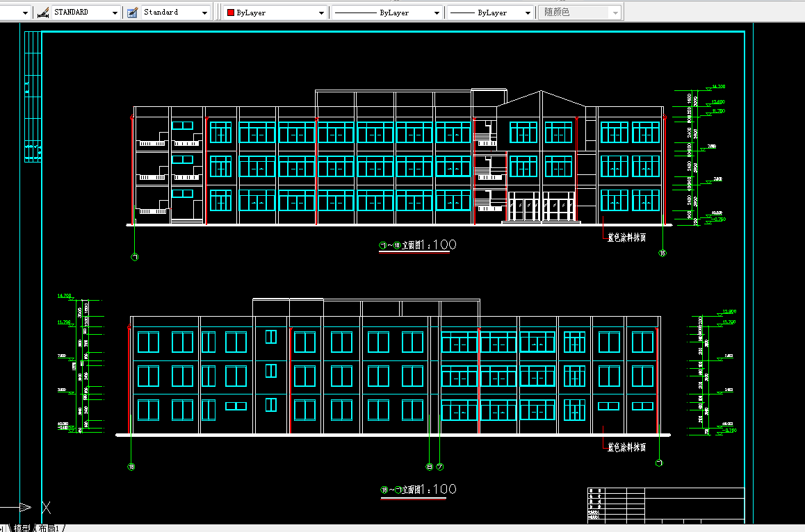Open the Standard table style dropdown
The image size is (805, 532).
(x=205, y=13)
